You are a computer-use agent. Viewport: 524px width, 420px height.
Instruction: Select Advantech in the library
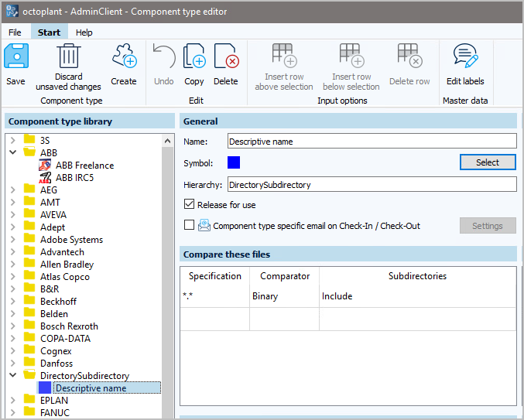tap(62, 251)
